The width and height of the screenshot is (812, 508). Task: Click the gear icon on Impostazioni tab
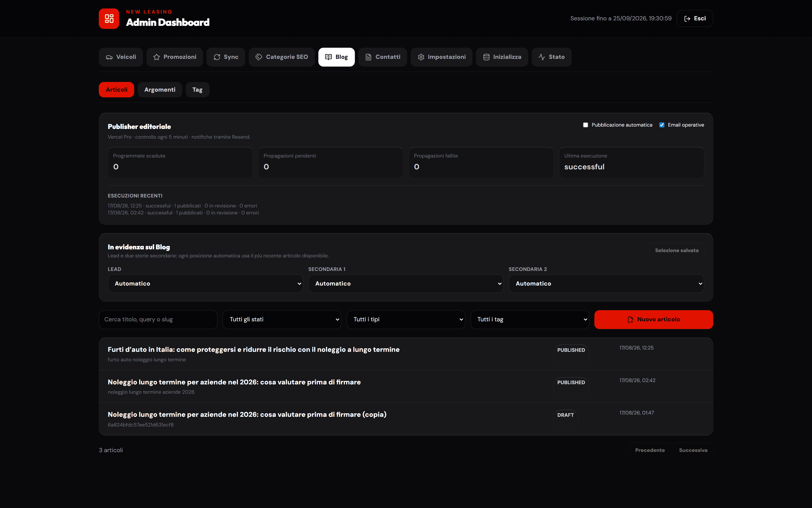point(421,57)
